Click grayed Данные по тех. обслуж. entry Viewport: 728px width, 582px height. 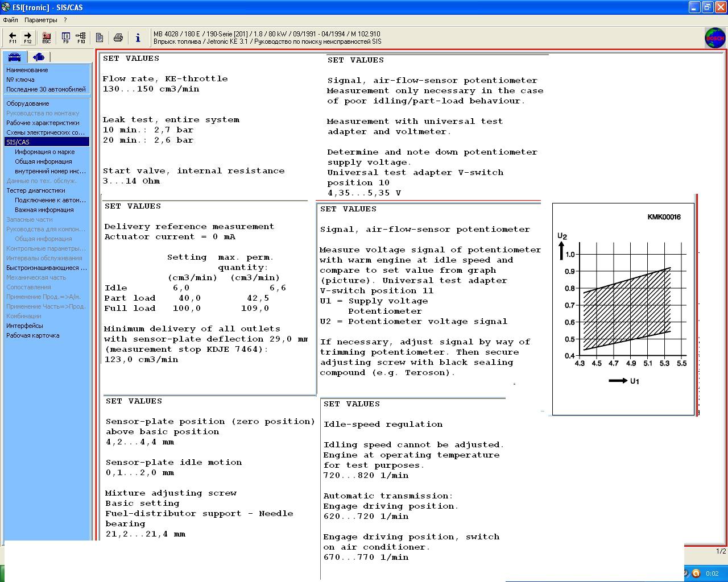(x=41, y=181)
